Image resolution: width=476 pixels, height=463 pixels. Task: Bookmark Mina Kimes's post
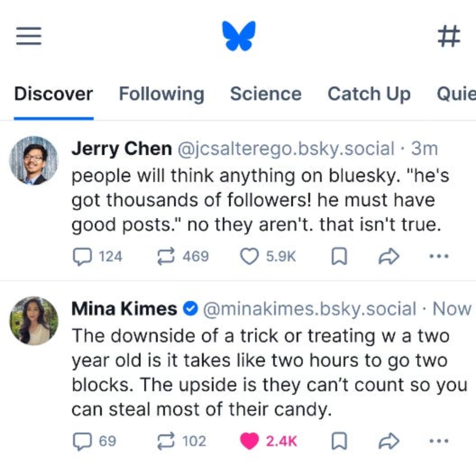[339, 441]
